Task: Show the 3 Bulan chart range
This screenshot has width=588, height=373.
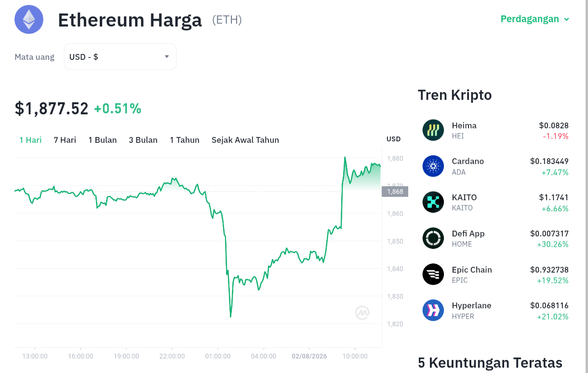Action: [x=143, y=140]
